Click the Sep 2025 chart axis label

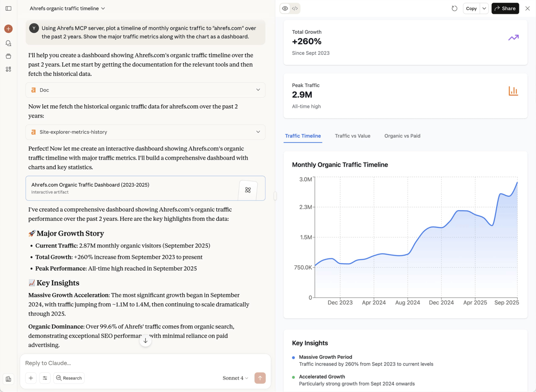tap(507, 302)
